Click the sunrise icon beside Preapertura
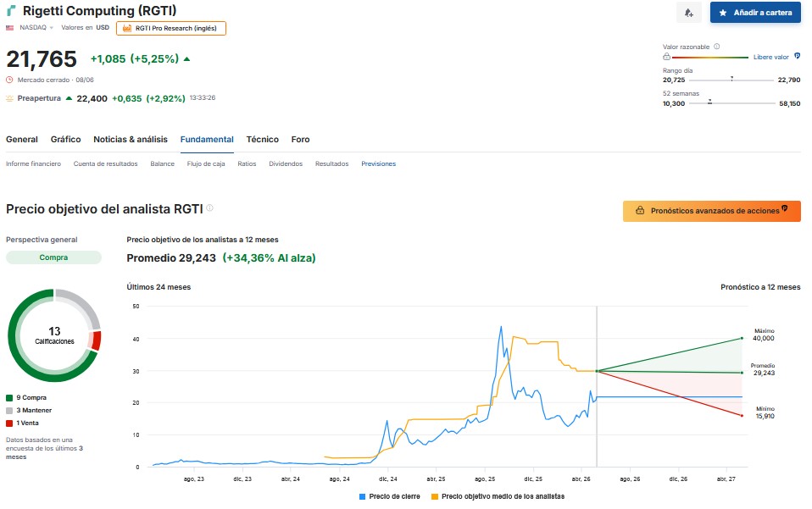812x509 pixels. pyautogui.click(x=9, y=98)
